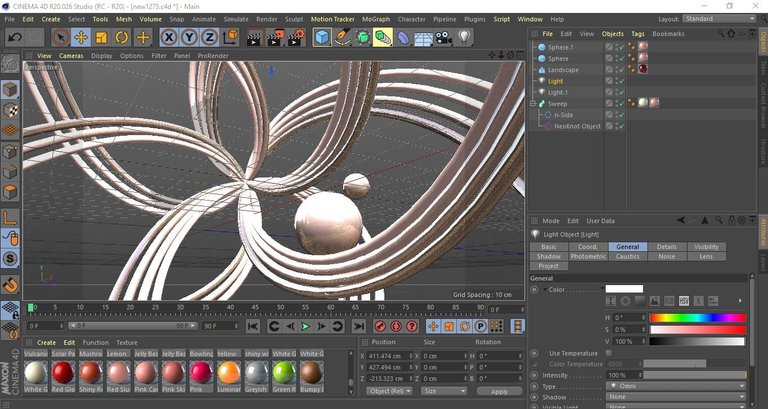Screen dimensions: 768x409
Task: Toggle the Y axis lock
Action: point(189,37)
